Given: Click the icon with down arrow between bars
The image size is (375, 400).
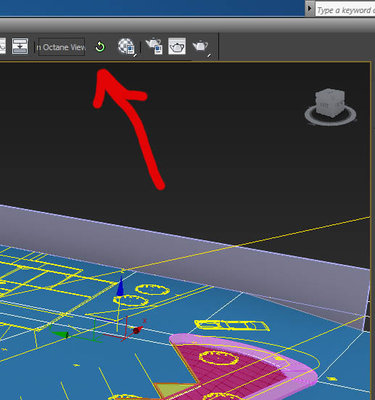Looking at the screenshot, I should click(x=20, y=46).
